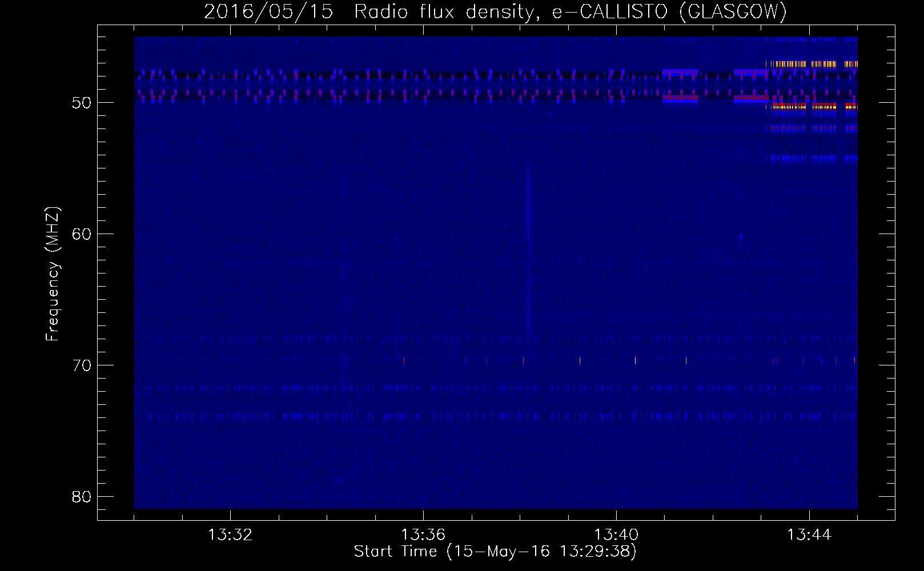This screenshot has width=924, height=571.
Task: Click the y-axis label 'Frequency (MHZ)'
Action: [x=52, y=274]
